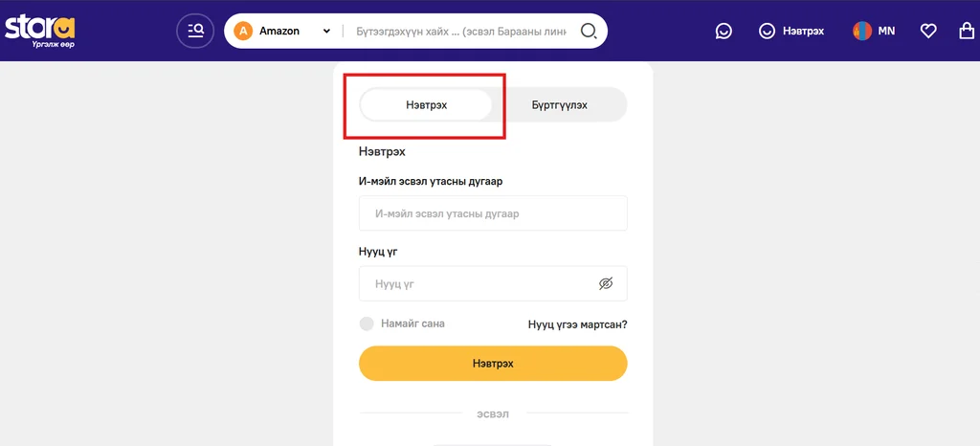Open the chat support icon
This screenshot has width=980, height=446.
724,32
